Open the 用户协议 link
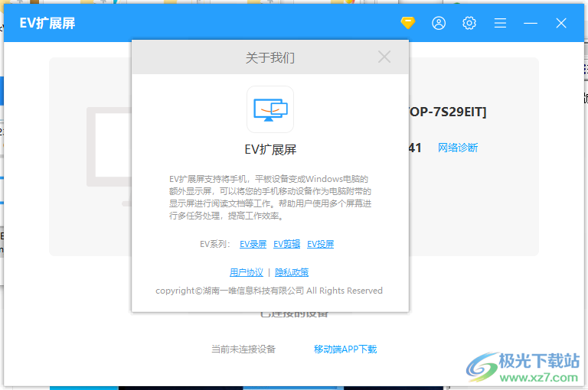Viewport: 588px width, 390px height. (247, 272)
